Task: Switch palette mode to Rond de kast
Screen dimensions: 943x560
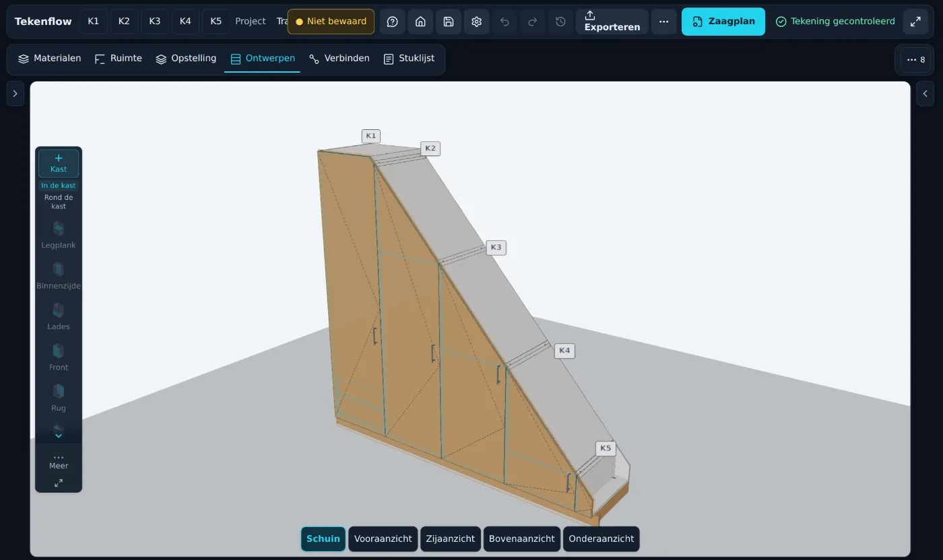Action: coord(59,202)
